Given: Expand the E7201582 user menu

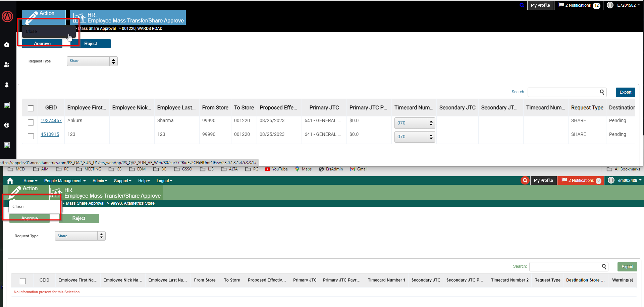Looking at the screenshot, I should [628, 5].
